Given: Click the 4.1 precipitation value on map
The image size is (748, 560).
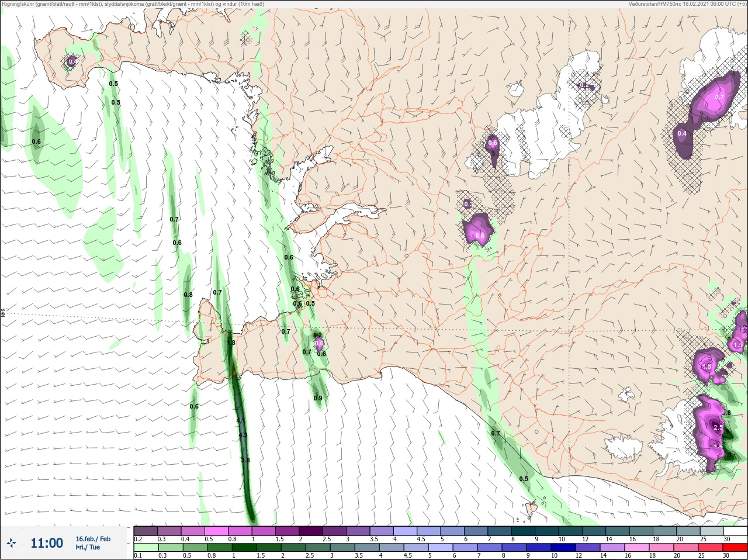Looking at the screenshot, I should (x=241, y=420).
